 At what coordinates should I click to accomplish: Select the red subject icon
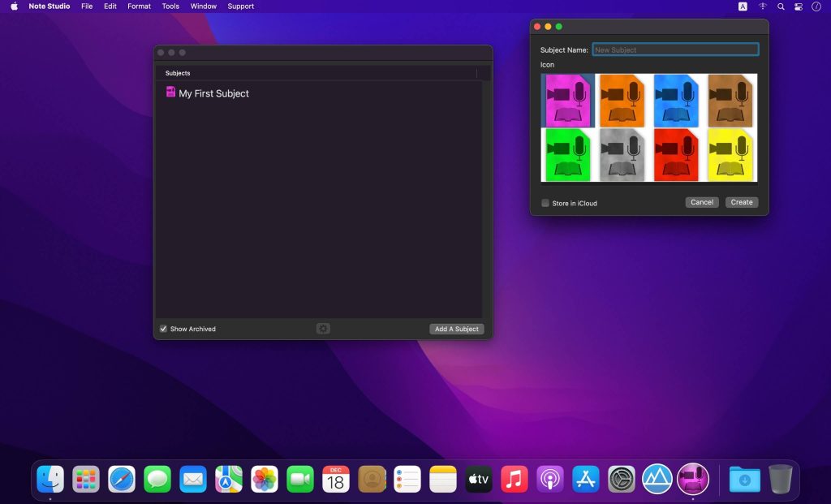coord(676,154)
